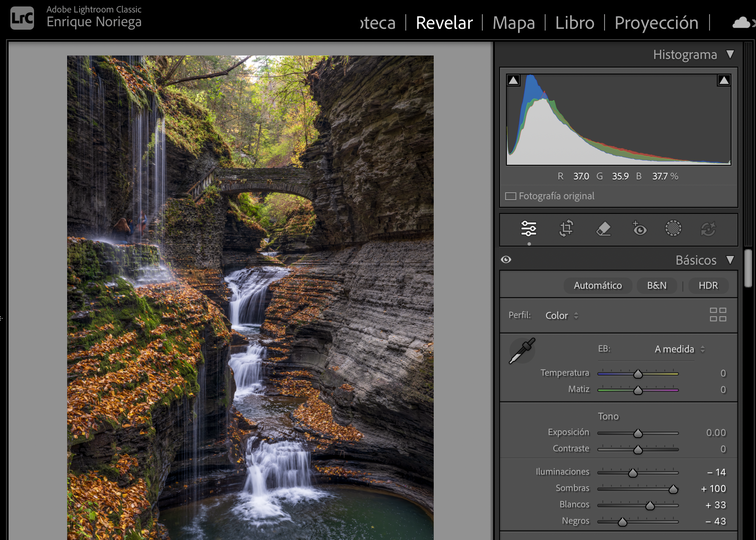The height and width of the screenshot is (540, 756).
Task: Click the Enrique Noriega identity plate
Action: [94, 22]
